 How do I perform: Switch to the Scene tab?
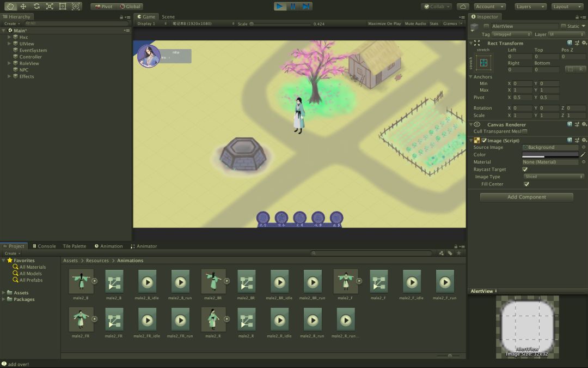(168, 17)
